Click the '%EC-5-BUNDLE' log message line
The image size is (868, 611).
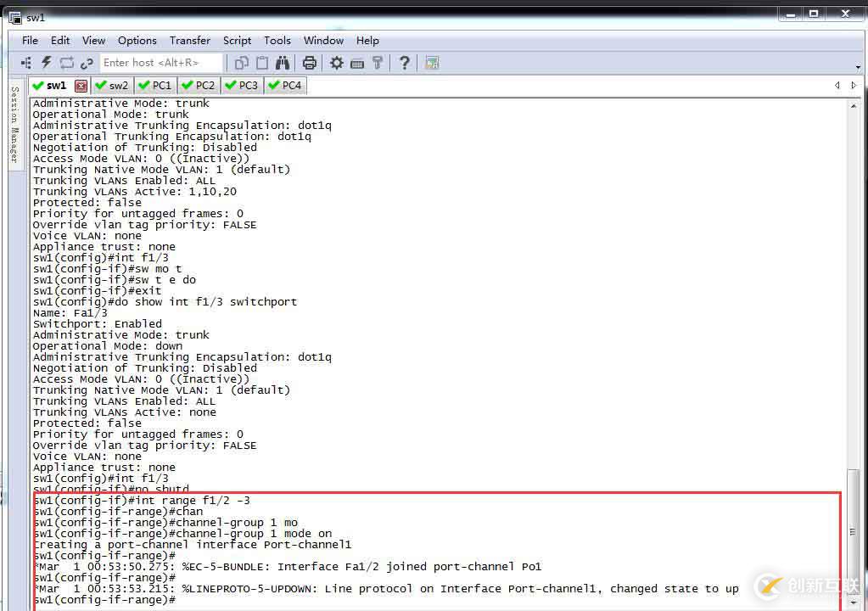pyautogui.click(x=288, y=567)
